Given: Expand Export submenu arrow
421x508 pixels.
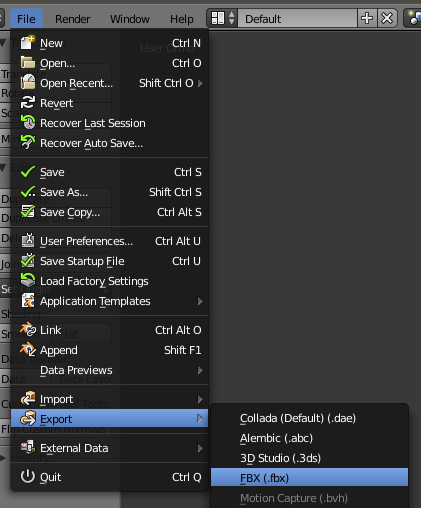Looking at the screenshot, I should click(x=200, y=419).
